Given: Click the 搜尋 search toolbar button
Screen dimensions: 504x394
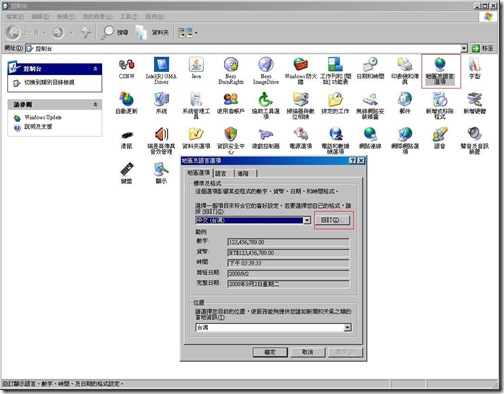Looking at the screenshot, I should pyautogui.click(x=115, y=32).
